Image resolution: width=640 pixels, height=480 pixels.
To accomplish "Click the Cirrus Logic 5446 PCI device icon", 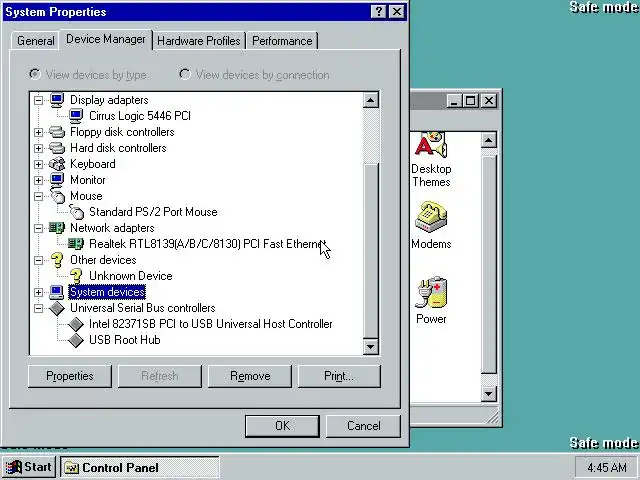I will pos(76,116).
